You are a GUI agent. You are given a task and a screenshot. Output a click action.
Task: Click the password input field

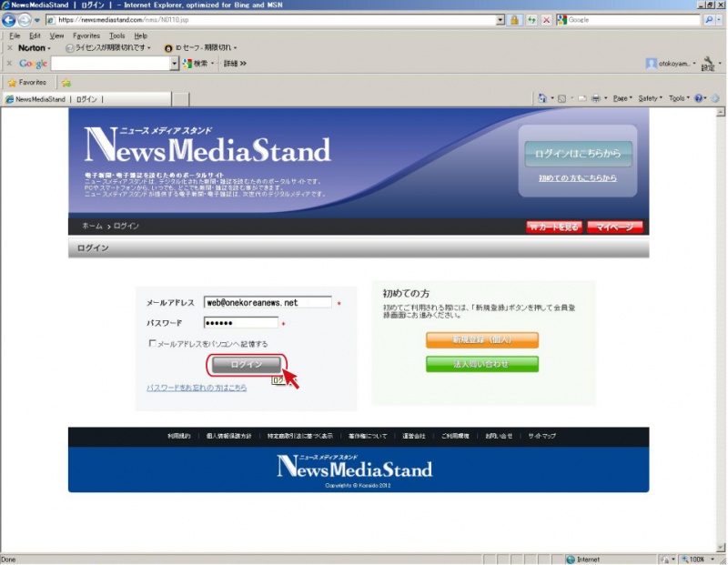(x=241, y=323)
